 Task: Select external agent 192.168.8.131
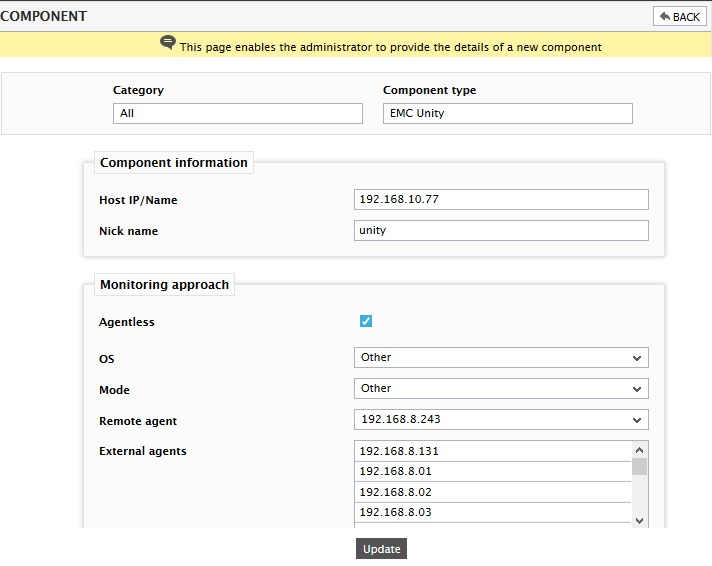[x=493, y=451]
